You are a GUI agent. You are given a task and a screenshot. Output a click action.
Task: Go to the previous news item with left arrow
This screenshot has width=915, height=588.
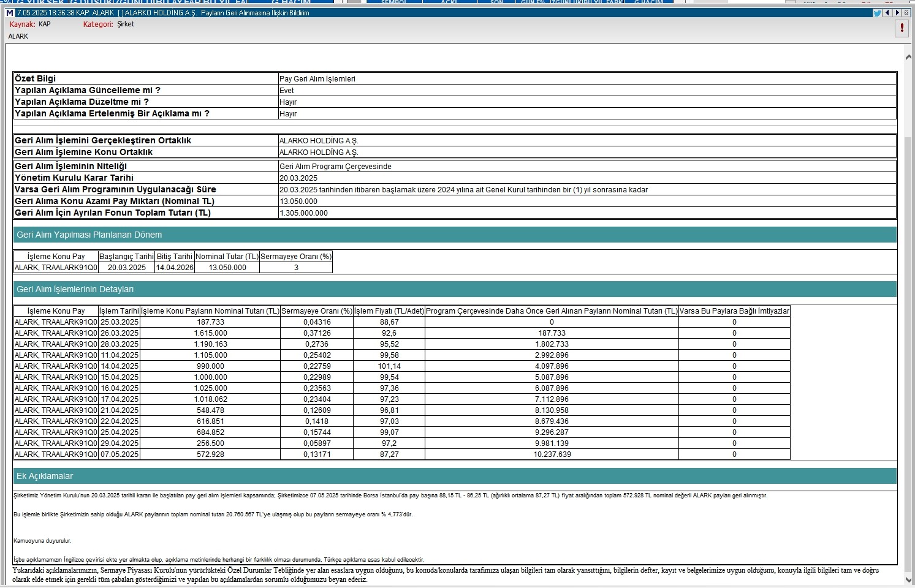[x=887, y=13]
